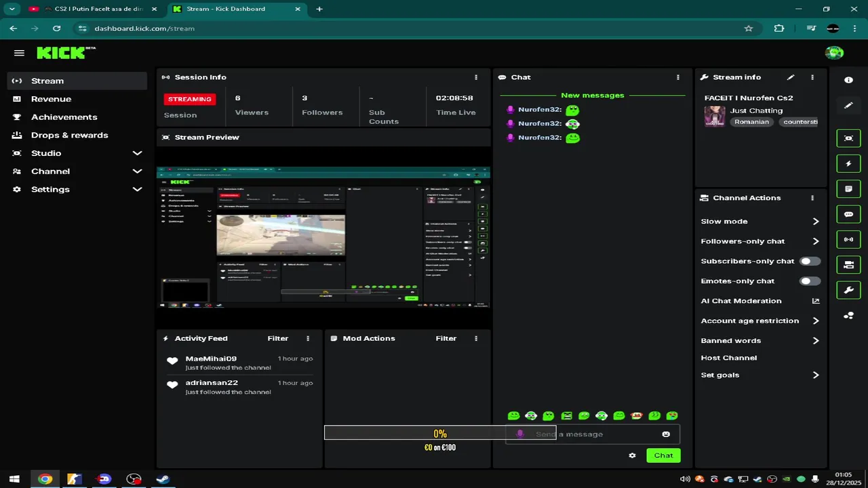Reload the page
The width and height of the screenshot is (868, 488).
(57, 28)
